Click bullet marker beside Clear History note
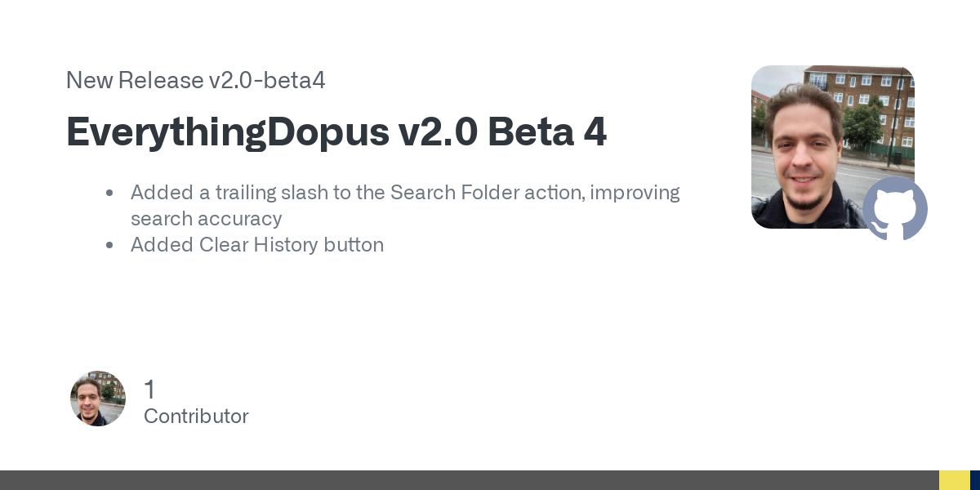Screen dimensions: 980x490 109,246
